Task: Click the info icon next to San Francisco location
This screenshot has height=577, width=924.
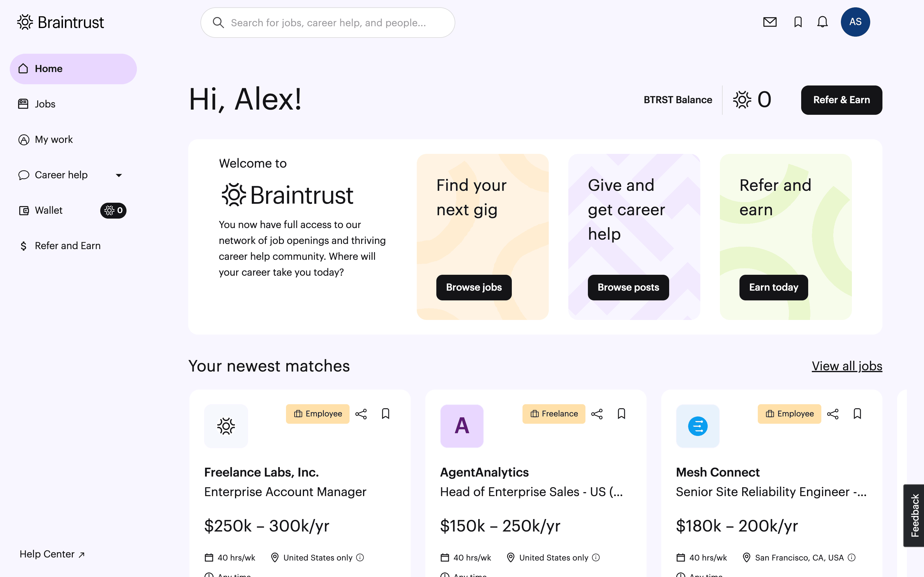Action: 853,557
